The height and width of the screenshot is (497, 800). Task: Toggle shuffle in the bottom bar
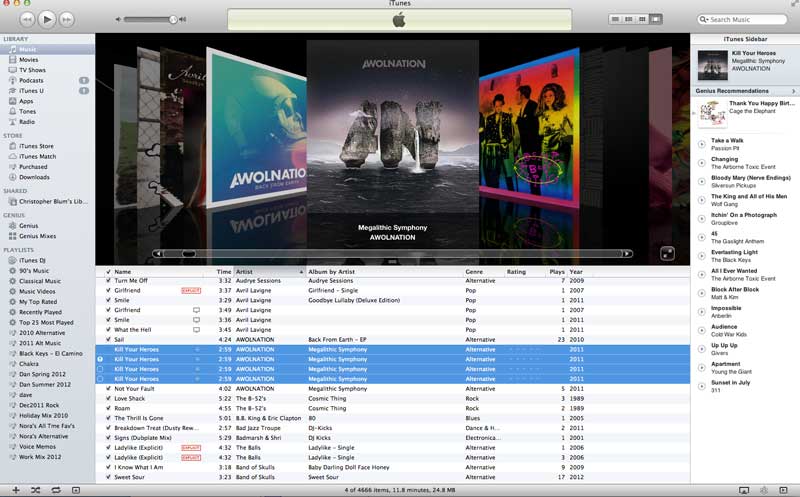click(x=35, y=490)
